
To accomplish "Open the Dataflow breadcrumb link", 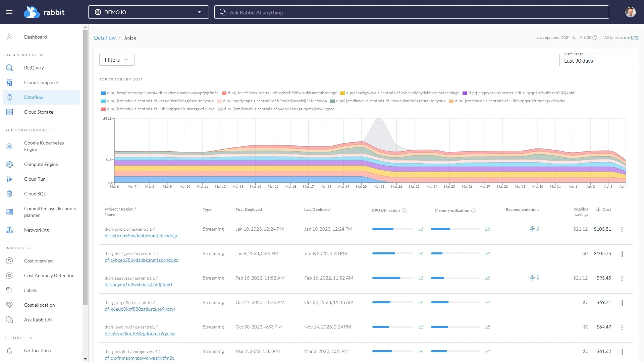I will 104,38.
